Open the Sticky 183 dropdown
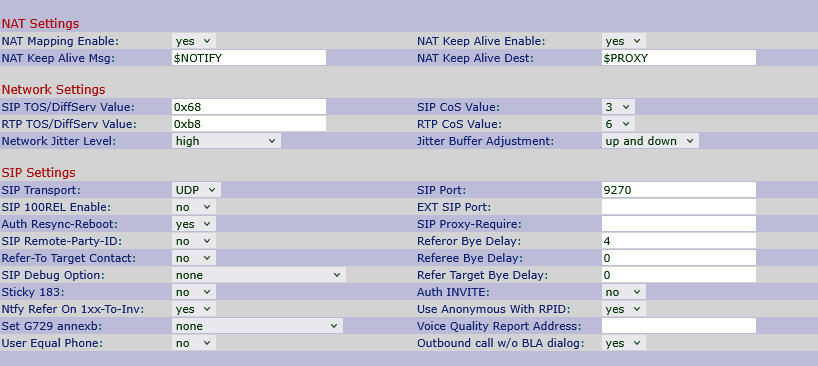 click(194, 292)
